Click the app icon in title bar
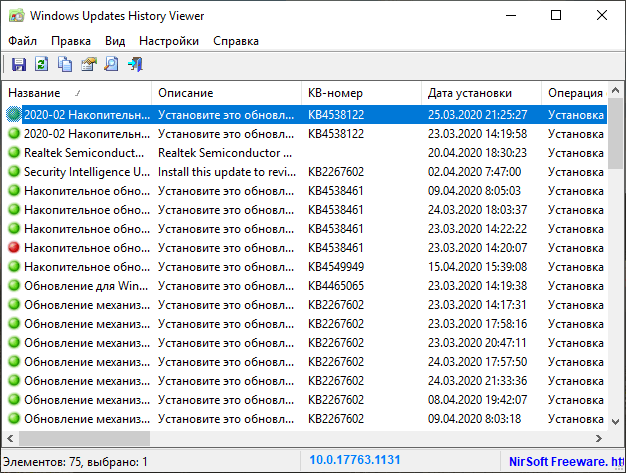Screen dimensions: 626x473 16,16
